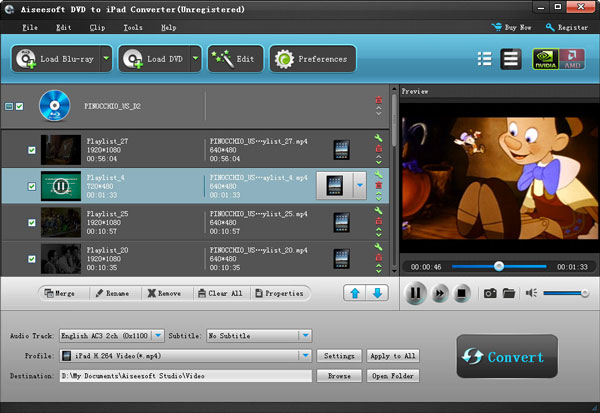Toggle the Playlist_20 checkbox
Image resolution: width=600 pixels, height=413 pixels.
point(32,256)
